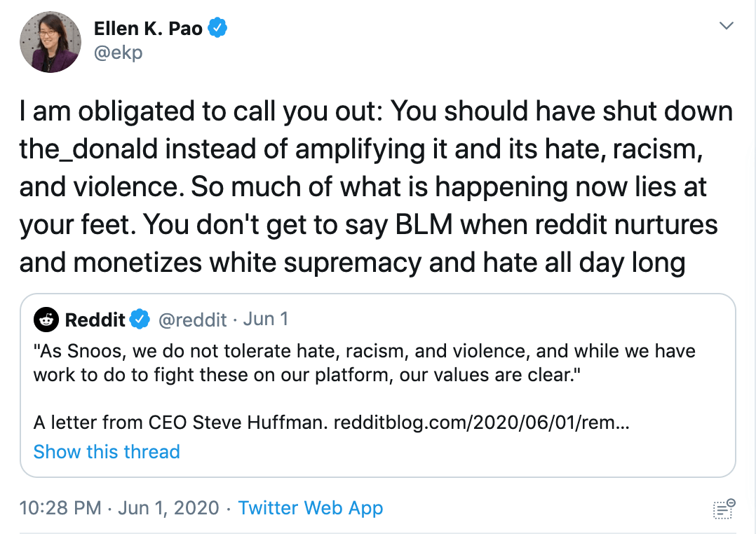Click the Twitter Web App source link
Image resolution: width=756 pixels, height=534 pixels.
311,508
